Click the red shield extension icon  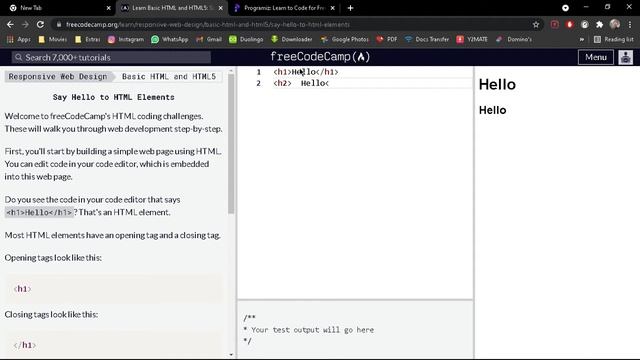570,24
